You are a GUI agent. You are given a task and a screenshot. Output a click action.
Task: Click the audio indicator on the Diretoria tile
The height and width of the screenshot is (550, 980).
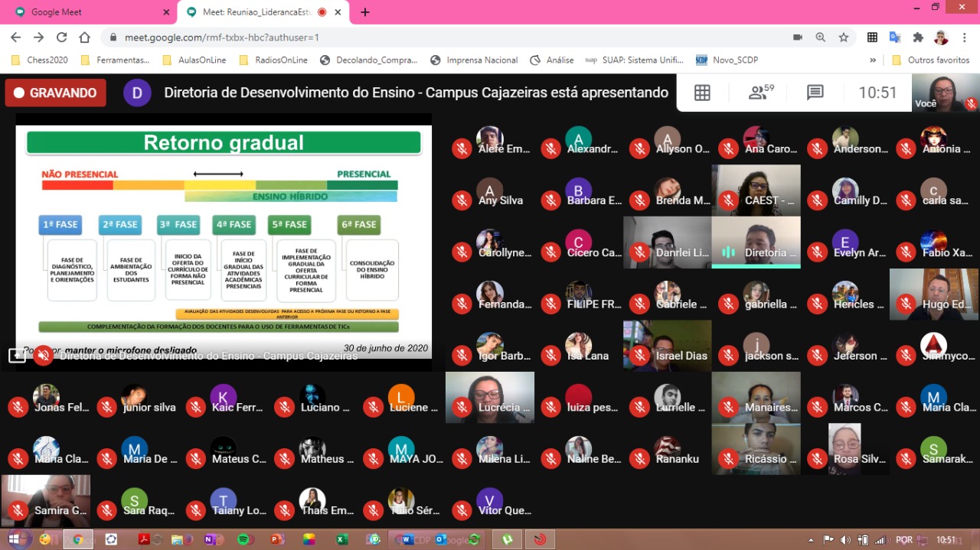(727, 252)
